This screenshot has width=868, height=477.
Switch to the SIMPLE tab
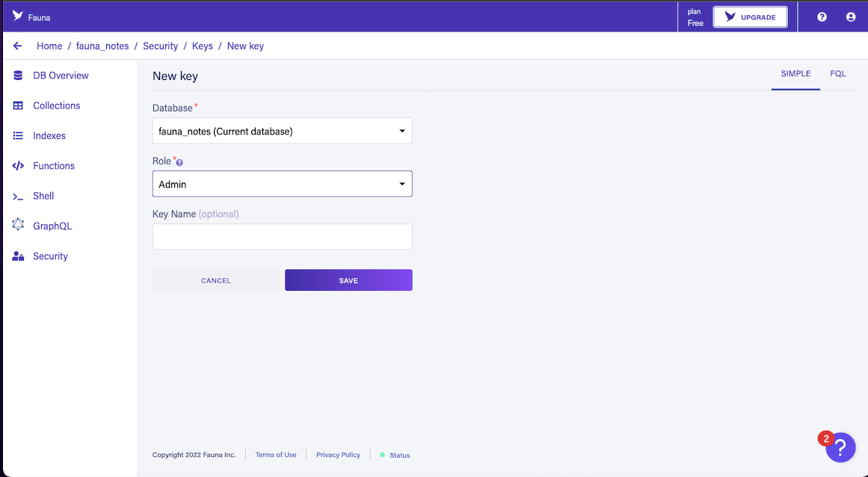point(795,73)
